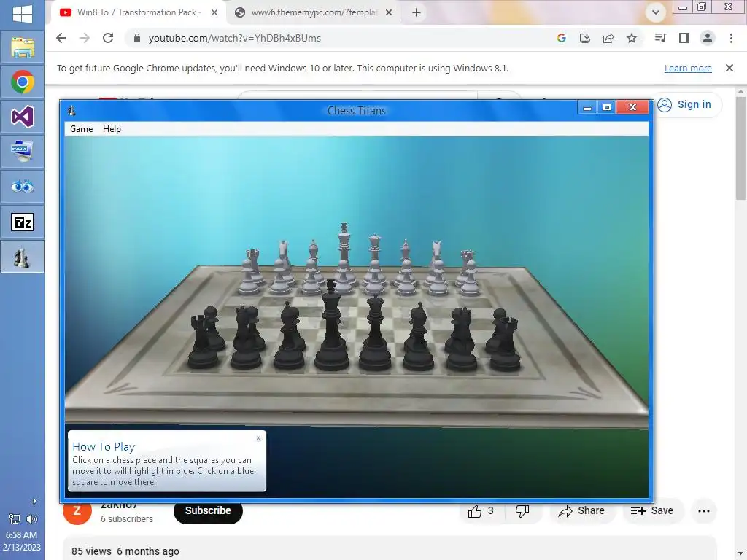This screenshot has width=747, height=560.
Task: Dislike the YouTube video
Action: tap(522, 511)
